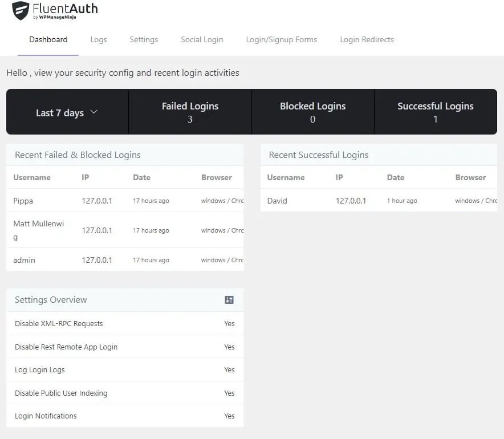Click Yes next to Login Notifications

[229, 416]
